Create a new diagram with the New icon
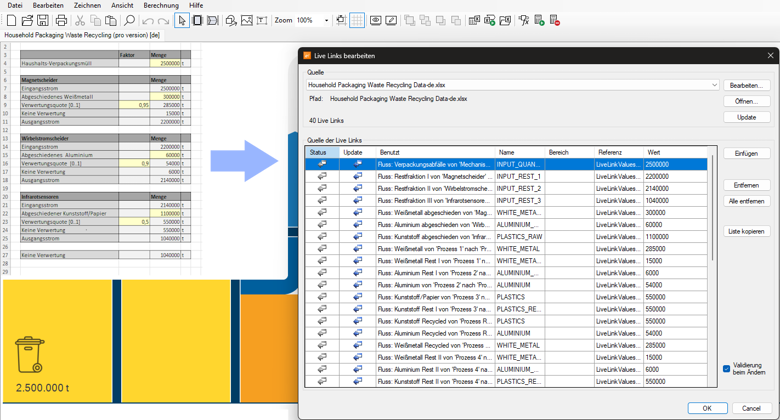The width and height of the screenshot is (780, 420). click(11, 20)
